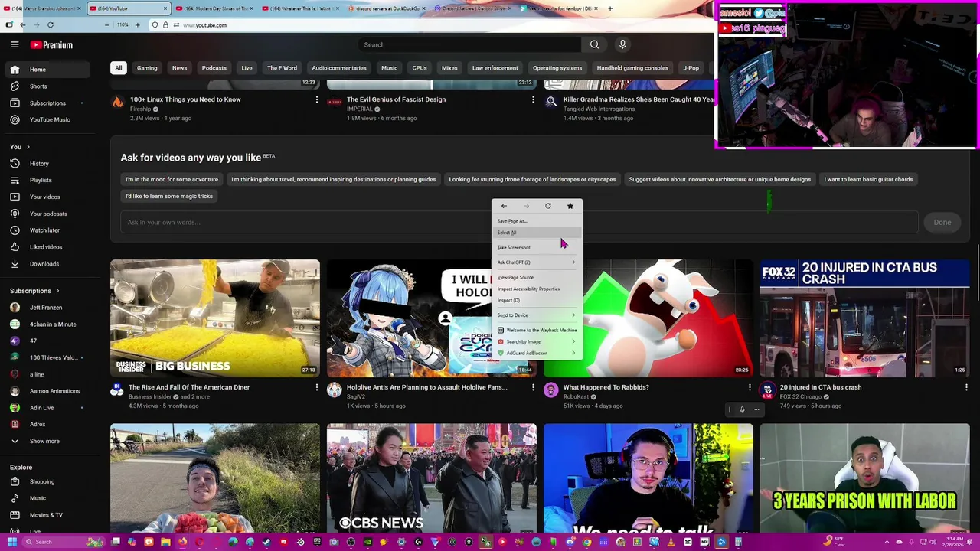
Task: Open the 'Ask ChatGPT (Z)' submenu
Action: tap(537, 262)
